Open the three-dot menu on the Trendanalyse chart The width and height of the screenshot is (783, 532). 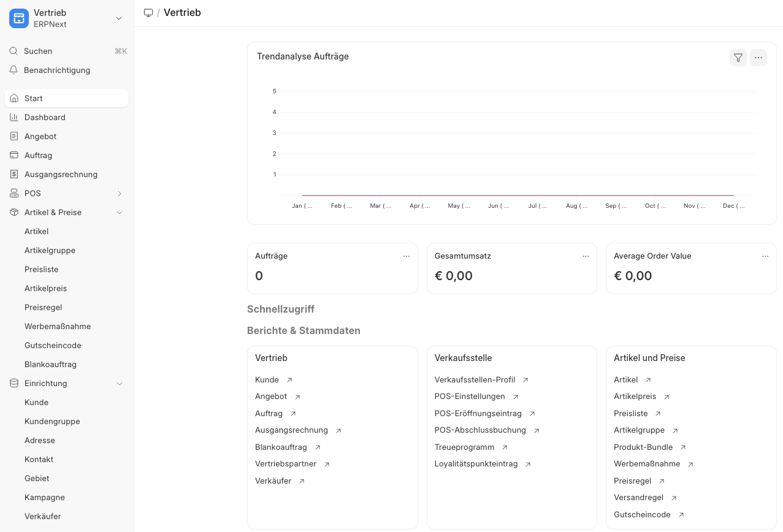point(758,58)
